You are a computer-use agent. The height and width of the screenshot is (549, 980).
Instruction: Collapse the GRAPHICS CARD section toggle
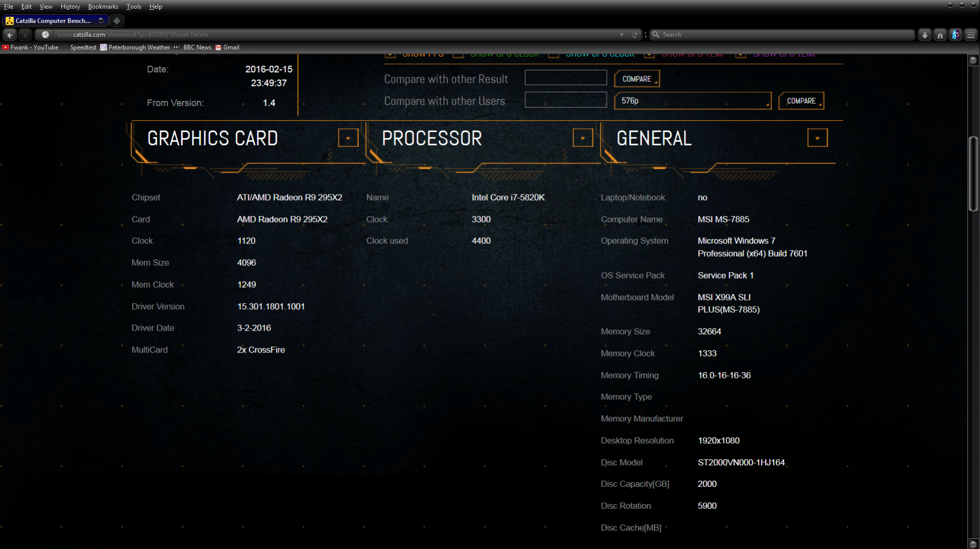[348, 138]
